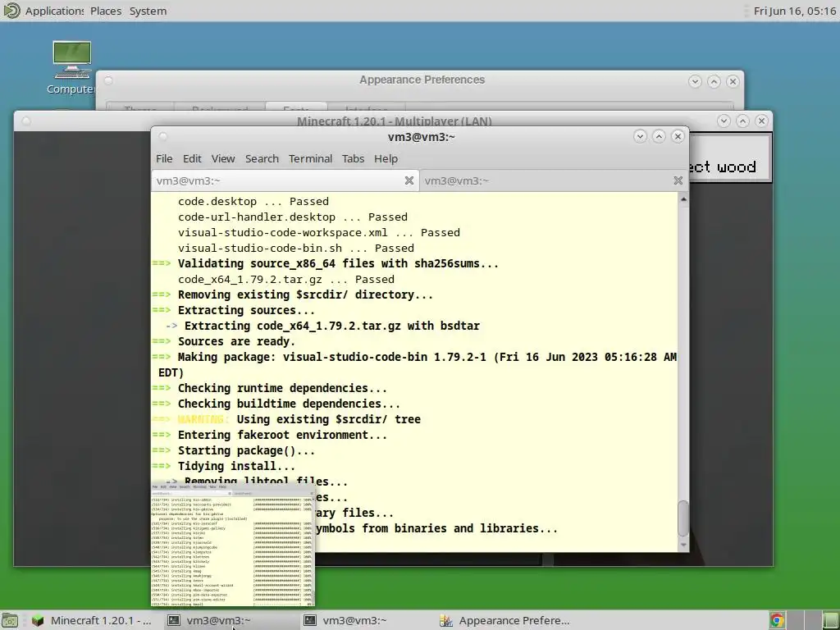Viewport: 840px width, 630px height.
Task: Click the 'Tidying install...' line
Action: pos(236,466)
